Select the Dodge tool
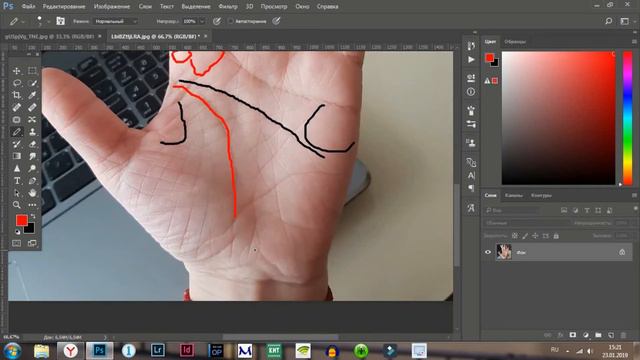The height and width of the screenshot is (360, 640). tap(32, 169)
